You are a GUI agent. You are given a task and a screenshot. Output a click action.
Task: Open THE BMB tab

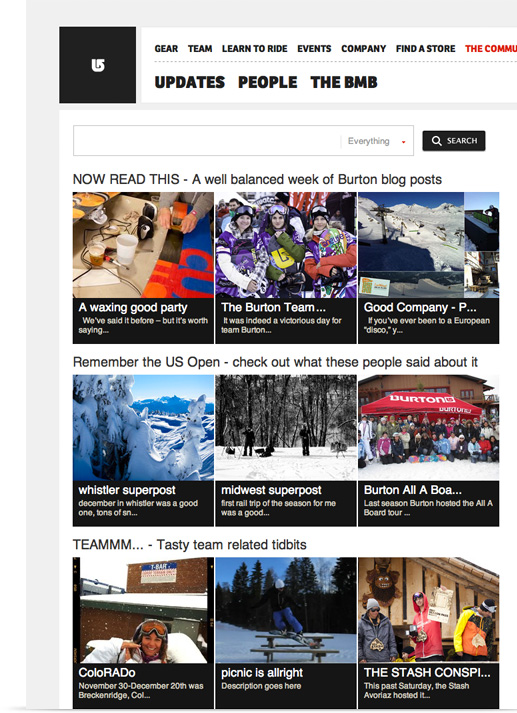[x=344, y=82]
